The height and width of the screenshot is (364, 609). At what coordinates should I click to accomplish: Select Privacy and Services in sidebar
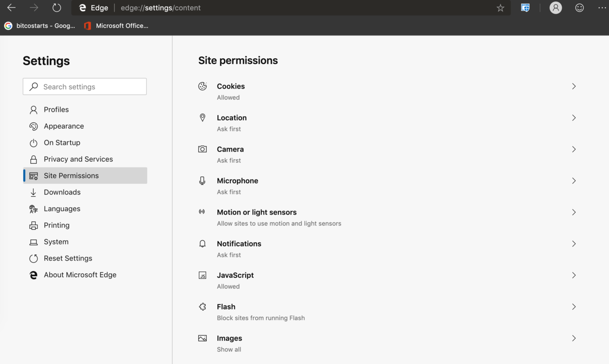coord(78,159)
